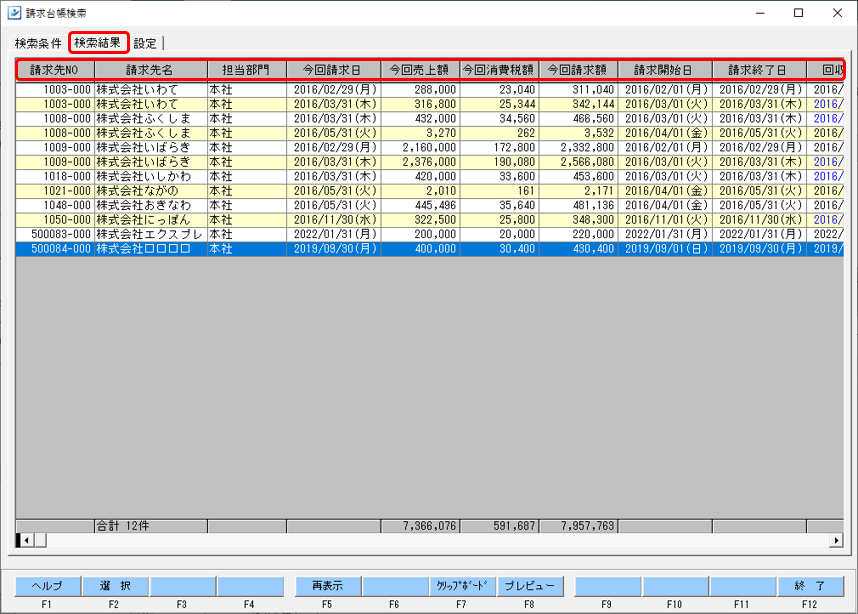
Task: Click the total tax 591,687 cell
Action: coord(499,526)
